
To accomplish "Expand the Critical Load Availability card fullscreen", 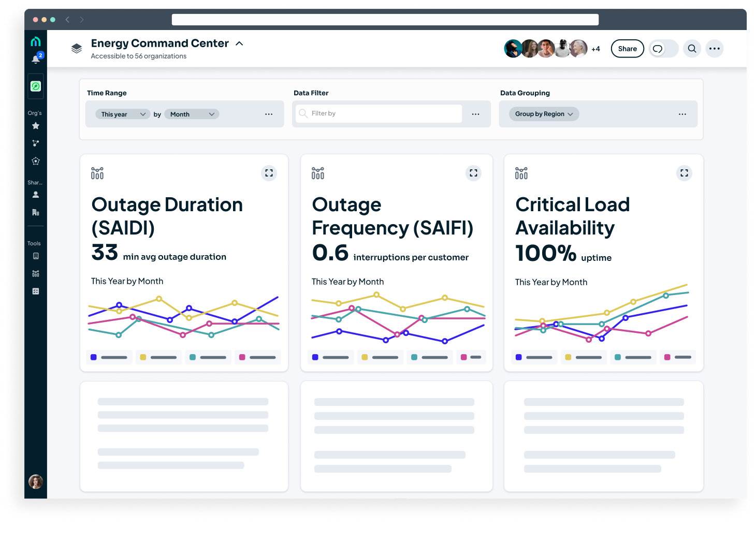I will 684,173.
